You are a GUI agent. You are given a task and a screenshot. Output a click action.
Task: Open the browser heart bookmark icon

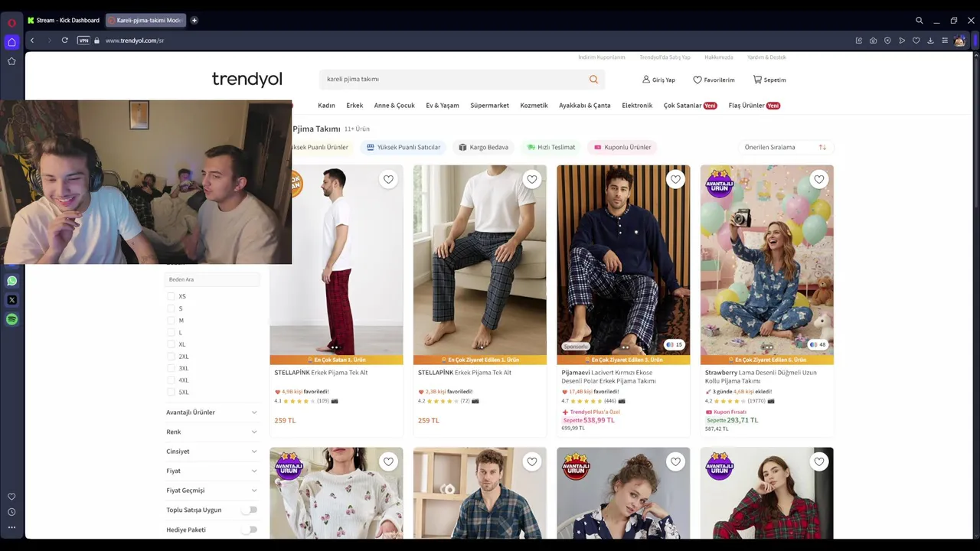tap(916, 41)
